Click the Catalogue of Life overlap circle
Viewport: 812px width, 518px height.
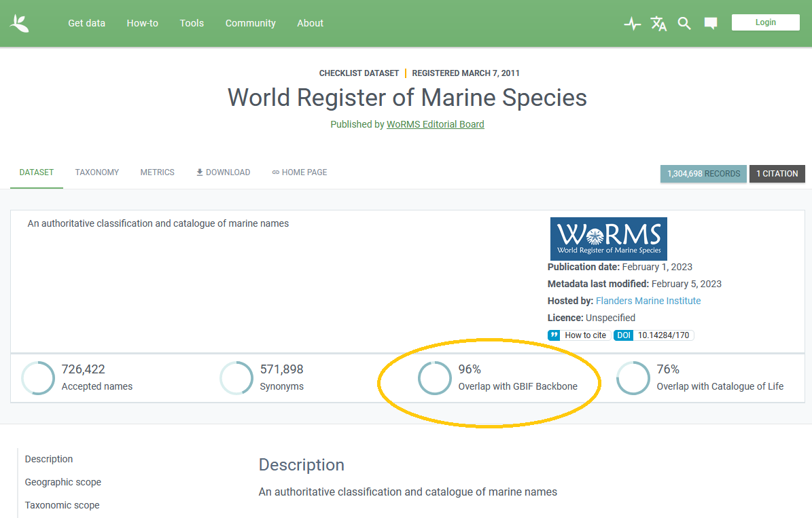tap(633, 377)
